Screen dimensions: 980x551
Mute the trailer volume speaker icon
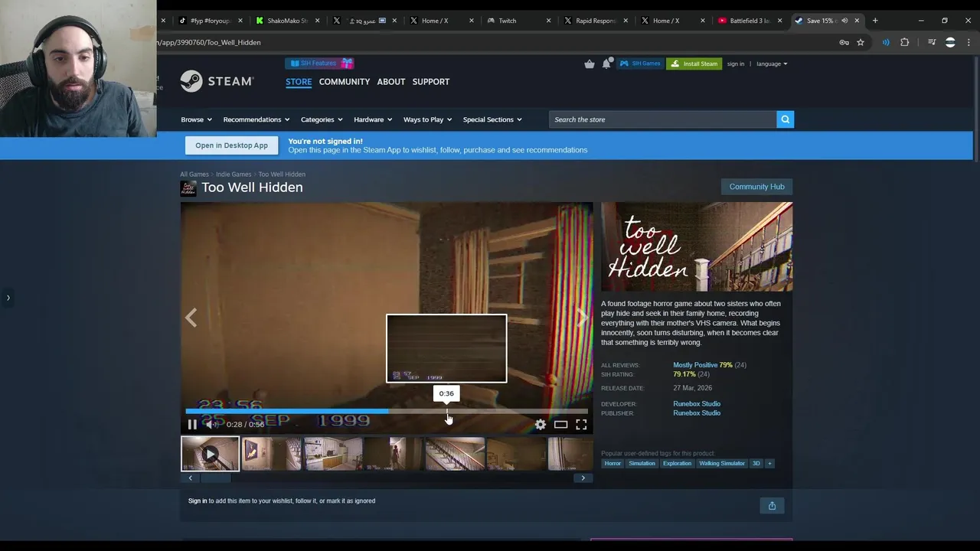pos(211,424)
